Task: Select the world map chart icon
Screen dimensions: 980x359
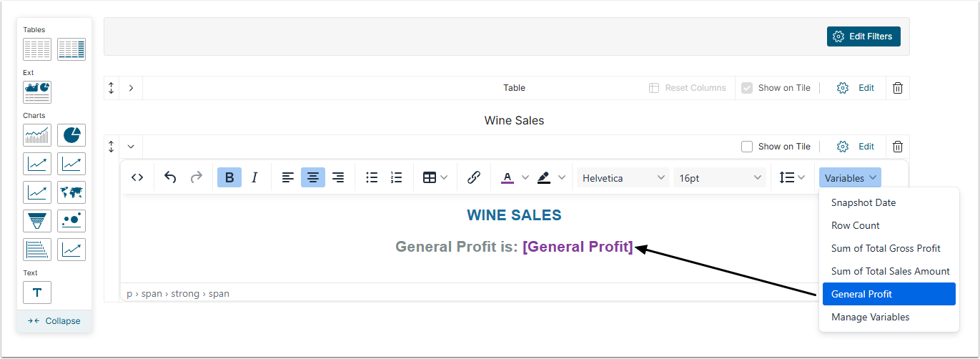Action: [71, 192]
